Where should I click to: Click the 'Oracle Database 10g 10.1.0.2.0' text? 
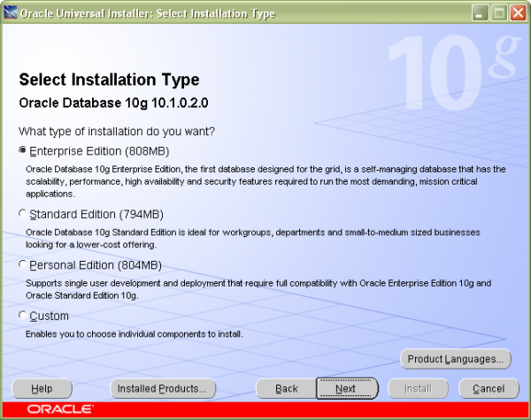(x=113, y=103)
